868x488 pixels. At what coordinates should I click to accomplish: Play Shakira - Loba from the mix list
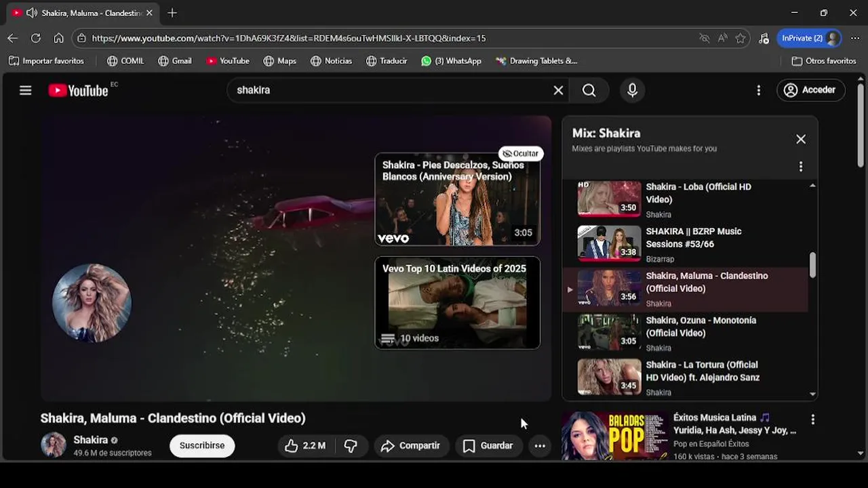pos(685,199)
